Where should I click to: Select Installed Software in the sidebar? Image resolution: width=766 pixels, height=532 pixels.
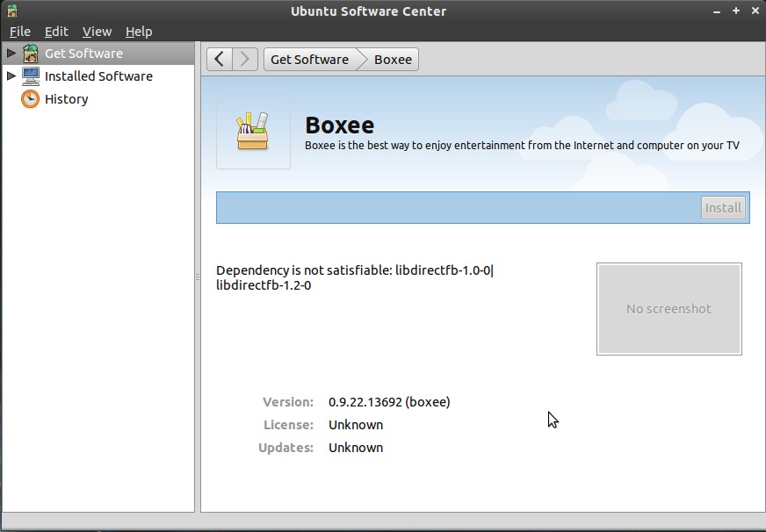pos(98,76)
